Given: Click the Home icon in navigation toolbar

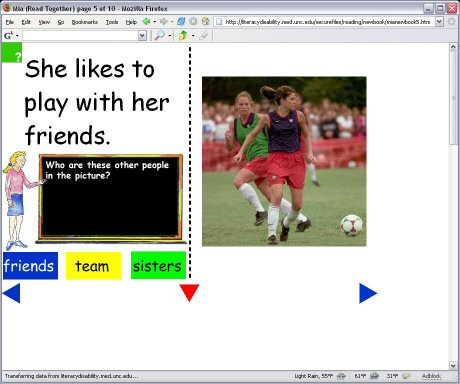Looking at the screenshot, I should tap(205, 22).
